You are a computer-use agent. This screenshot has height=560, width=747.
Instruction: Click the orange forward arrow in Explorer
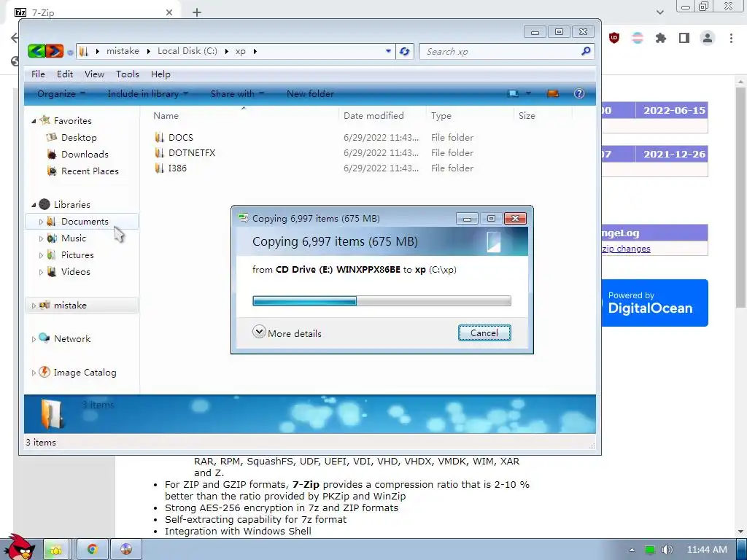point(54,51)
